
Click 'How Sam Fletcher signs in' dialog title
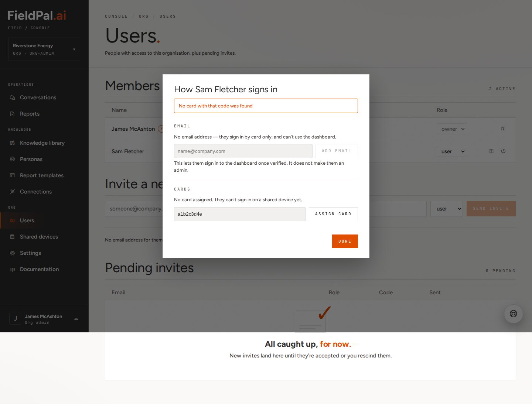226,89
